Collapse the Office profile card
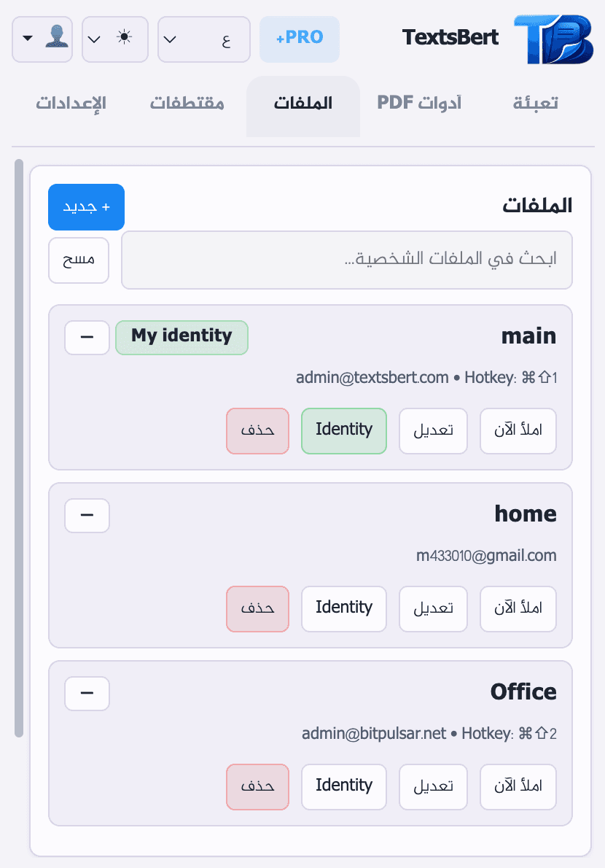Image resolution: width=605 pixels, height=868 pixels. tap(87, 693)
